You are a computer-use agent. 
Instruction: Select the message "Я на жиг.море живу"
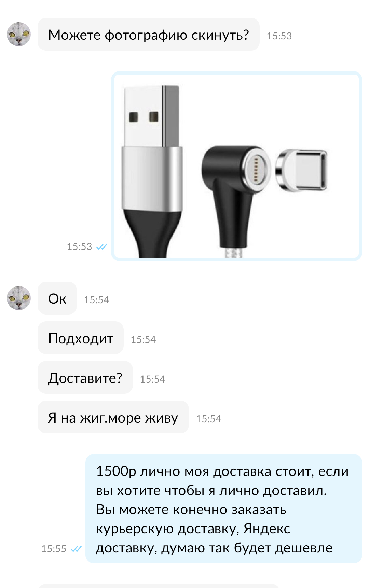tap(113, 417)
